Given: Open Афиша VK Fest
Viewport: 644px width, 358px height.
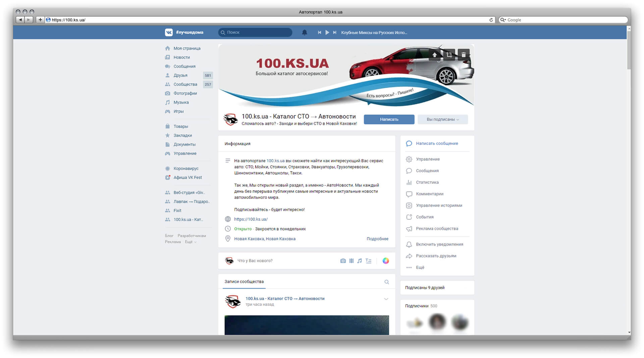Looking at the screenshot, I should [x=187, y=178].
